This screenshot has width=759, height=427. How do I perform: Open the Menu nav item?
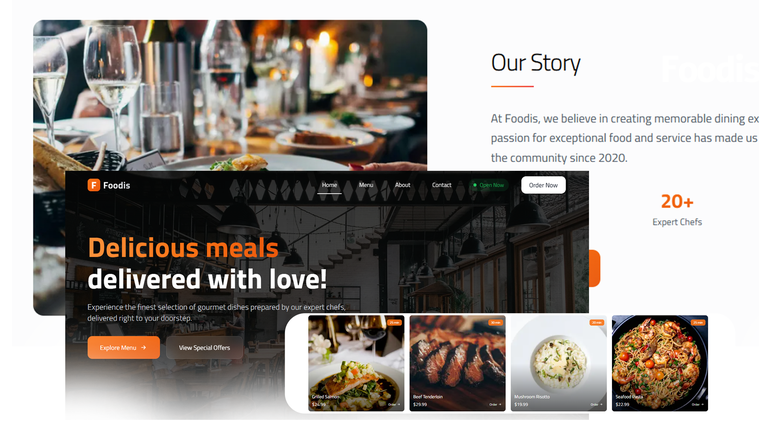tap(366, 185)
